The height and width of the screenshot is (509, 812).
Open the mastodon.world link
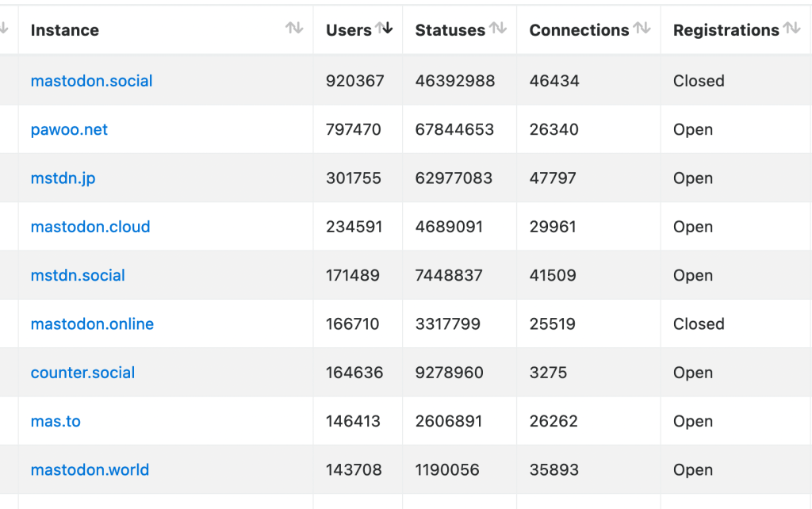[x=90, y=469]
